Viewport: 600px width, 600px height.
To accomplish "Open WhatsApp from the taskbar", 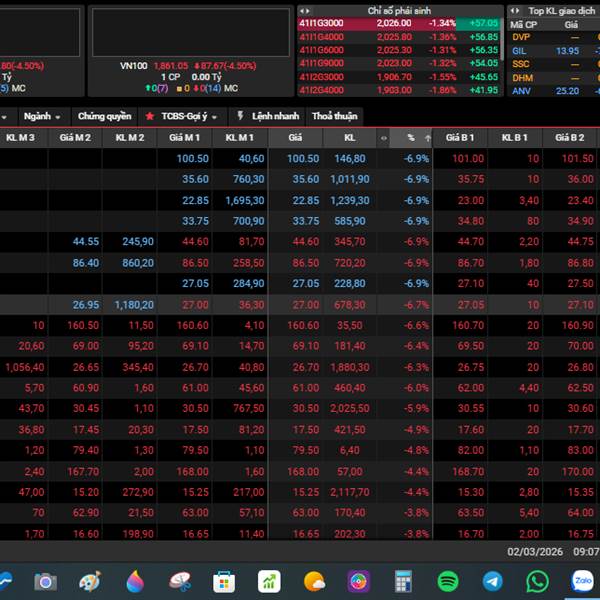I will [x=537, y=581].
